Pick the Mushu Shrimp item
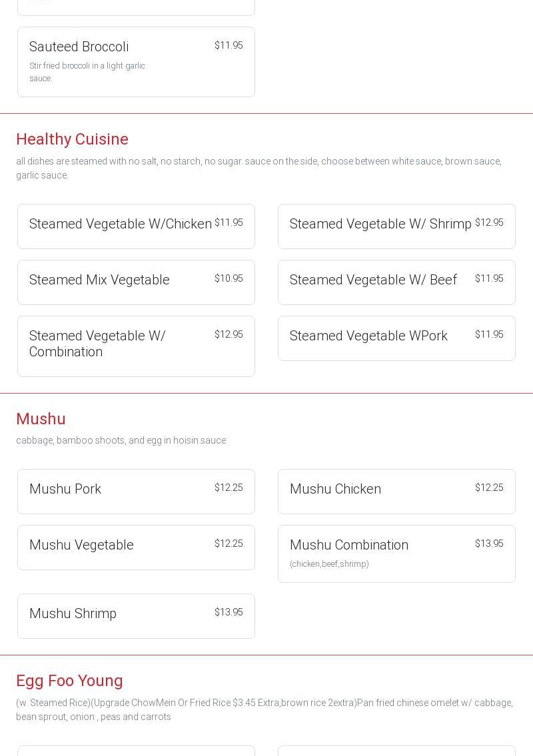533x756 pixels. 136,616
